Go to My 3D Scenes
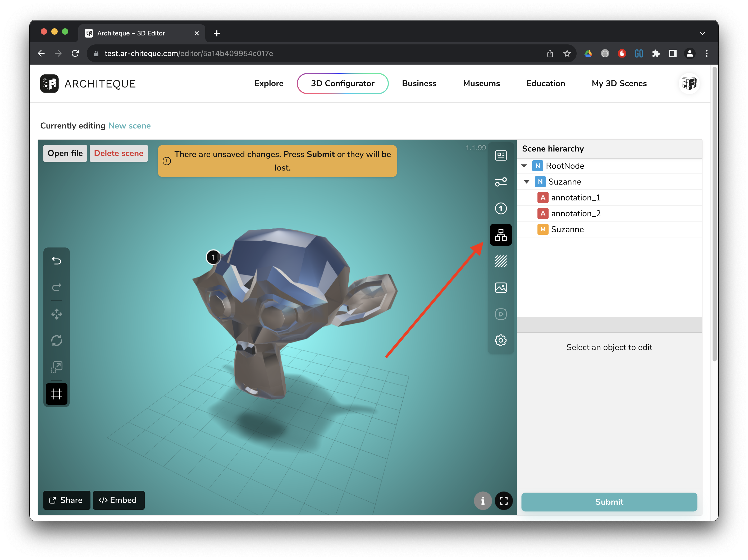 (x=619, y=84)
